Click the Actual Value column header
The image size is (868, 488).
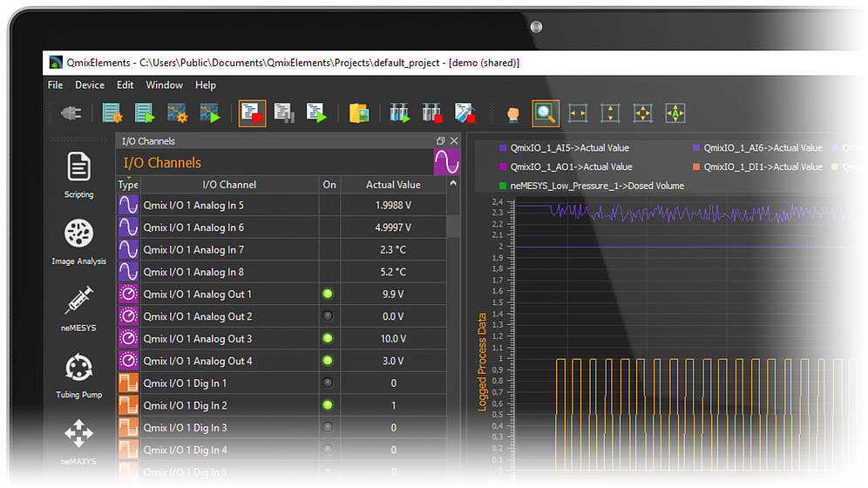pyautogui.click(x=393, y=185)
